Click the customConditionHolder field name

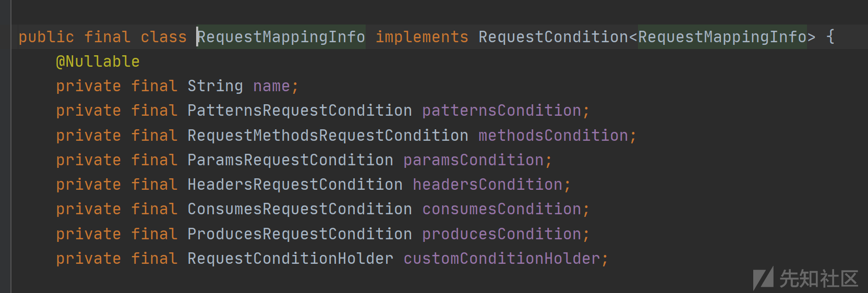tap(502, 259)
